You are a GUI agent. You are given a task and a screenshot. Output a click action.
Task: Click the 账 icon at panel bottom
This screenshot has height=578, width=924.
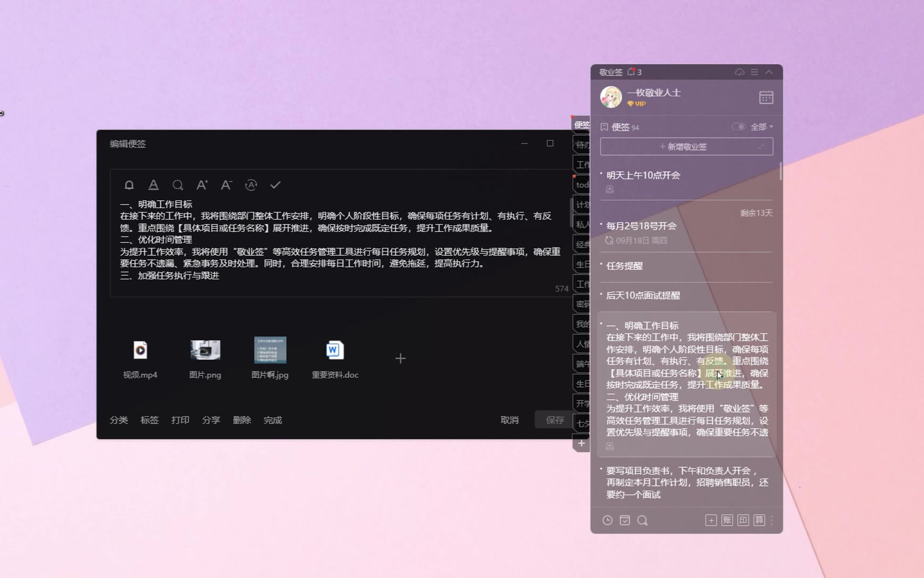(727, 520)
